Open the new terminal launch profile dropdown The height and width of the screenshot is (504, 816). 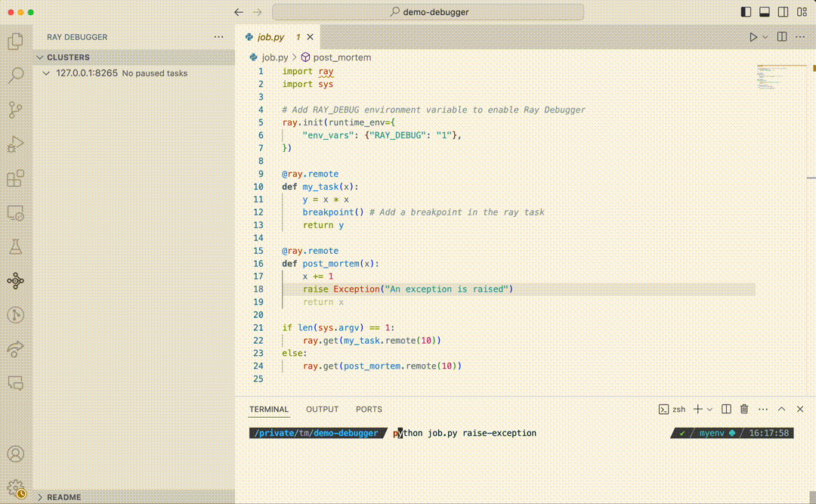pos(709,409)
